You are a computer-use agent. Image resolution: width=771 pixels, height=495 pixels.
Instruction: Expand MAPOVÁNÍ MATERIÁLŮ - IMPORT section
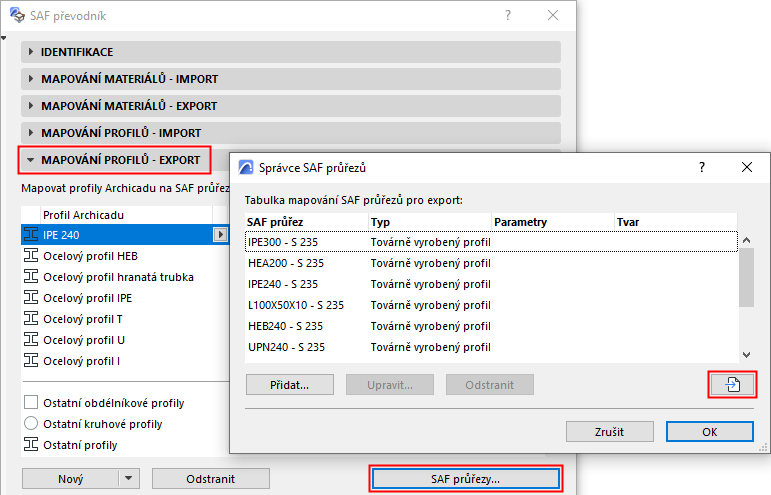pyautogui.click(x=291, y=79)
